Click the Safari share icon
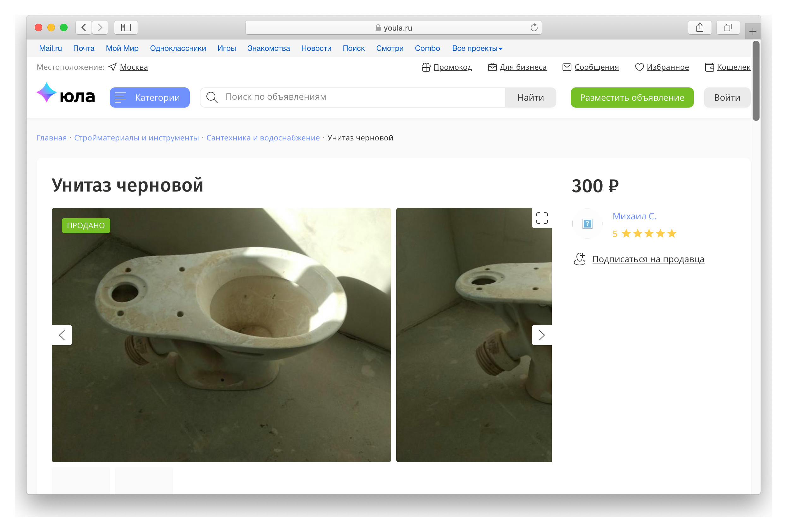The width and height of the screenshot is (787, 532). click(x=699, y=27)
